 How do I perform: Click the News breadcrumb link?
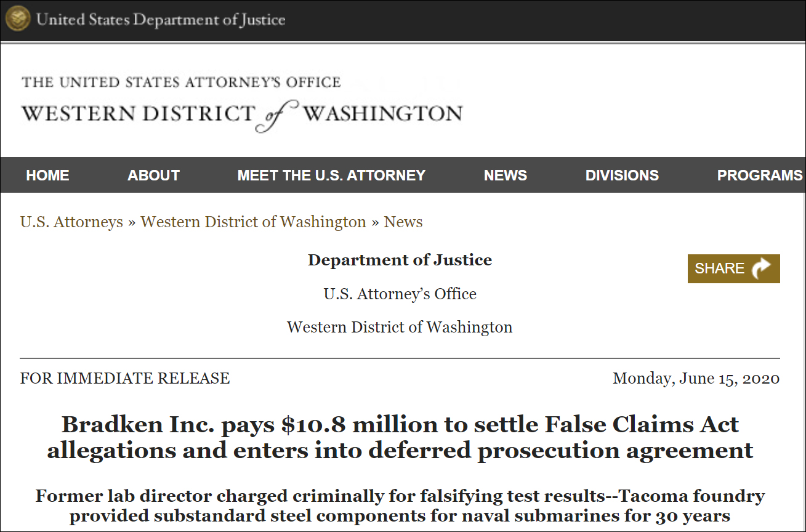coord(403,222)
